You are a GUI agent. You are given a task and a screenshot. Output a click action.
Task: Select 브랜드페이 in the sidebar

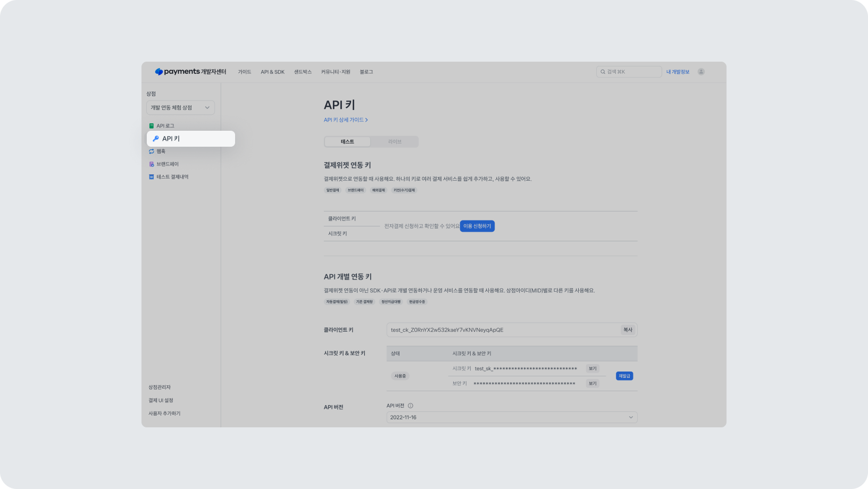coord(168,164)
